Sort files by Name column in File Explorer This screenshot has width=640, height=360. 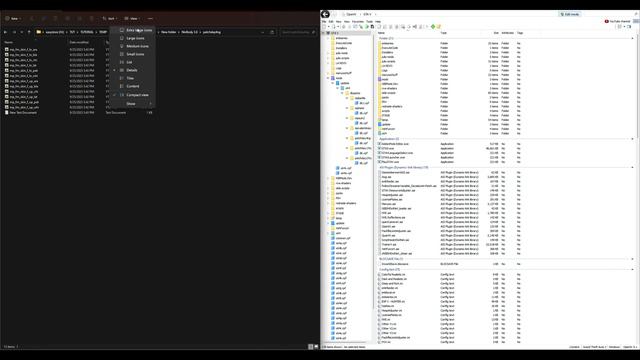tap(9, 42)
